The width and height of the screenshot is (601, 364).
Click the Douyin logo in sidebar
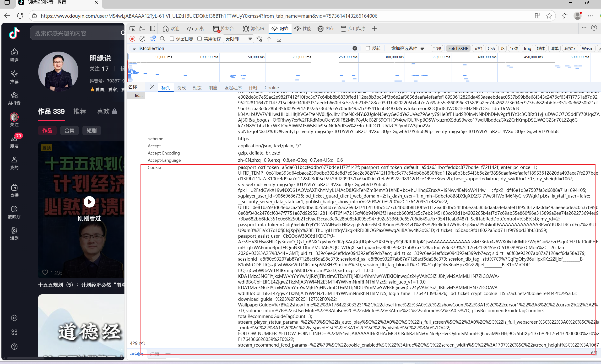pos(14,33)
